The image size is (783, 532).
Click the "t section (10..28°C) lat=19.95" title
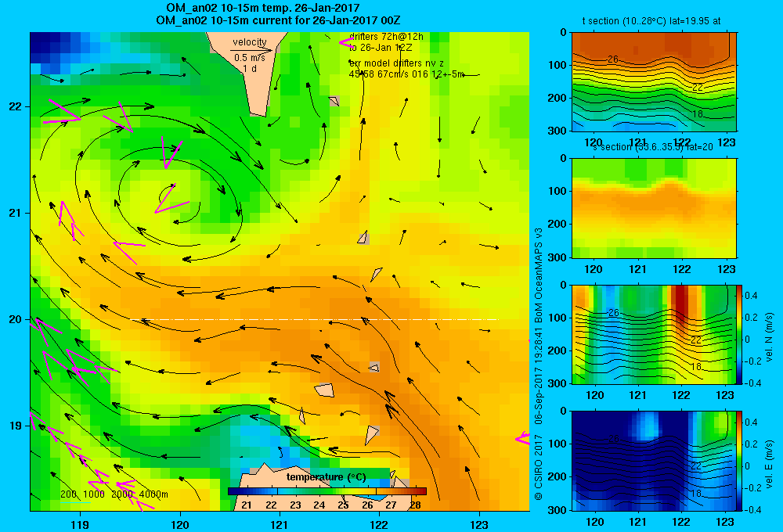tap(651, 21)
